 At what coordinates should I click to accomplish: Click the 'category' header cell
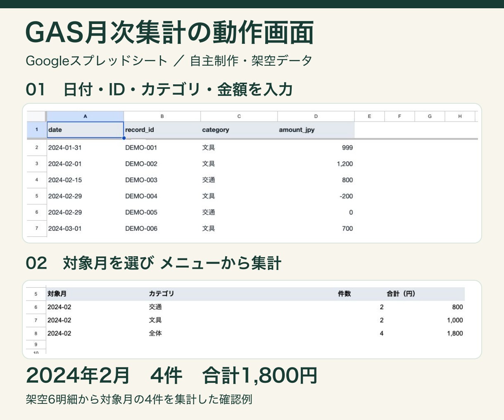(239, 130)
